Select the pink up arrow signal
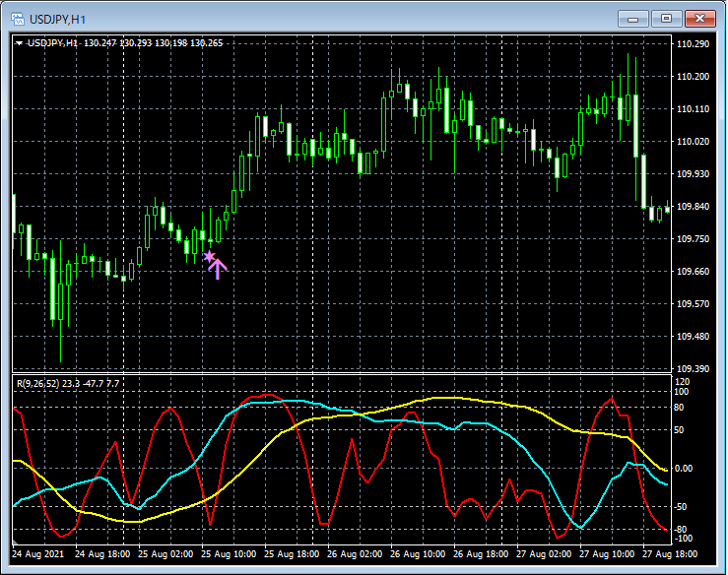Screen dimensions: 728x575 (219, 268)
